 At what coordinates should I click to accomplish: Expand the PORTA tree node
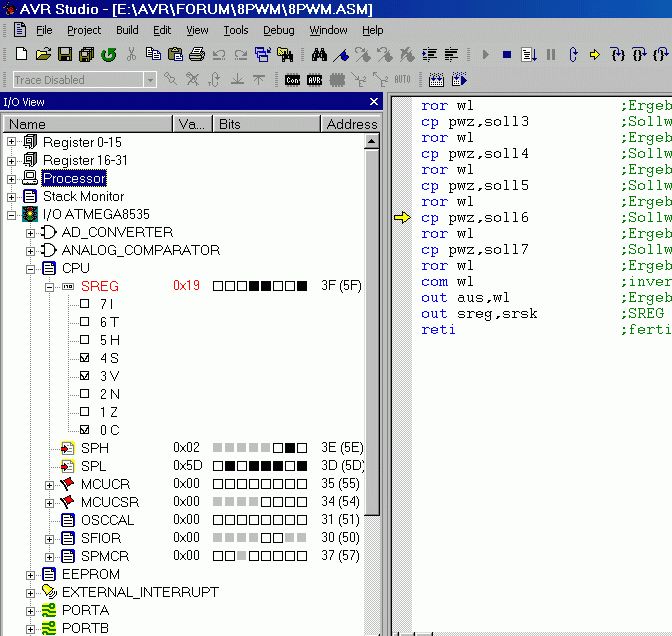coord(31,611)
